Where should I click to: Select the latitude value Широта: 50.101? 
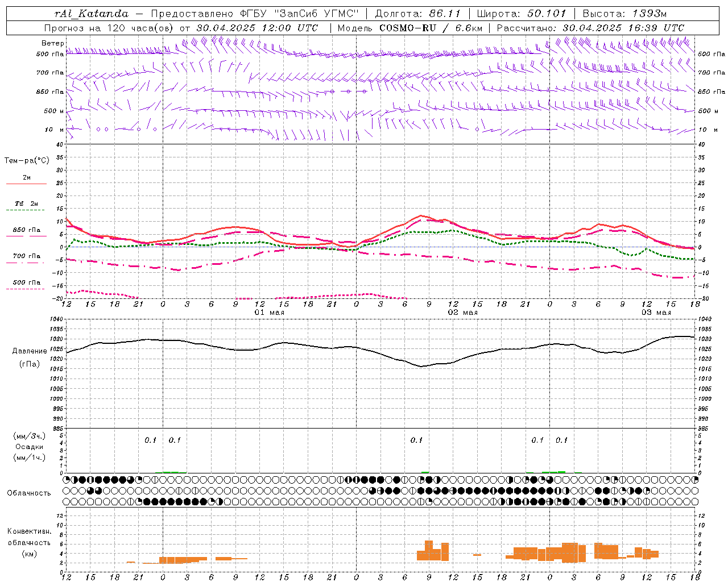point(522,14)
